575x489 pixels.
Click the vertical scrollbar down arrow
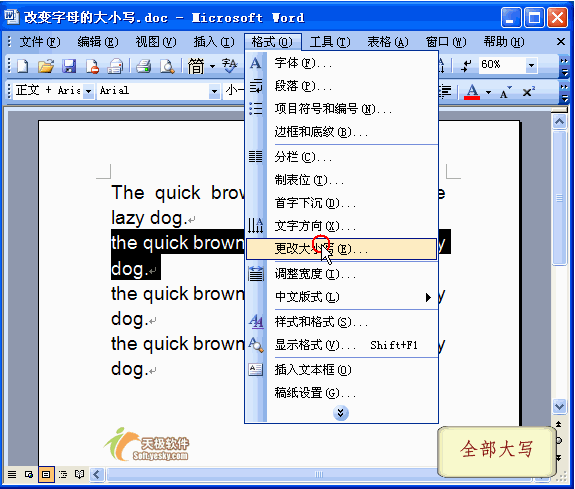click(559, 406)
